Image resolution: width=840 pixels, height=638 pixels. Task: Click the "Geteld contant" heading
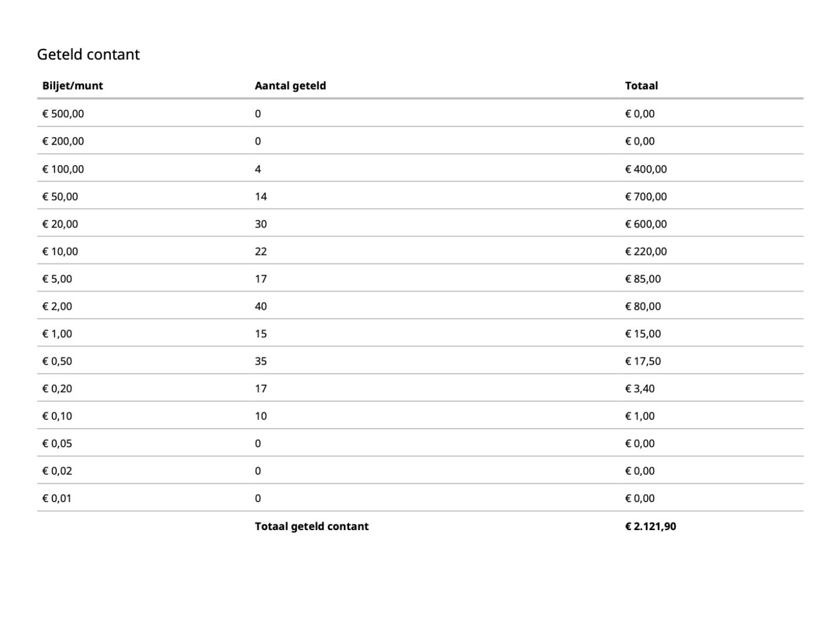(x=89, y=54)
